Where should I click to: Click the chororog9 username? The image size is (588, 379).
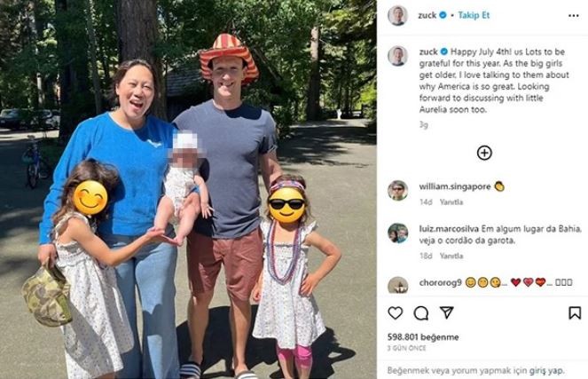(x=440, y=282)
